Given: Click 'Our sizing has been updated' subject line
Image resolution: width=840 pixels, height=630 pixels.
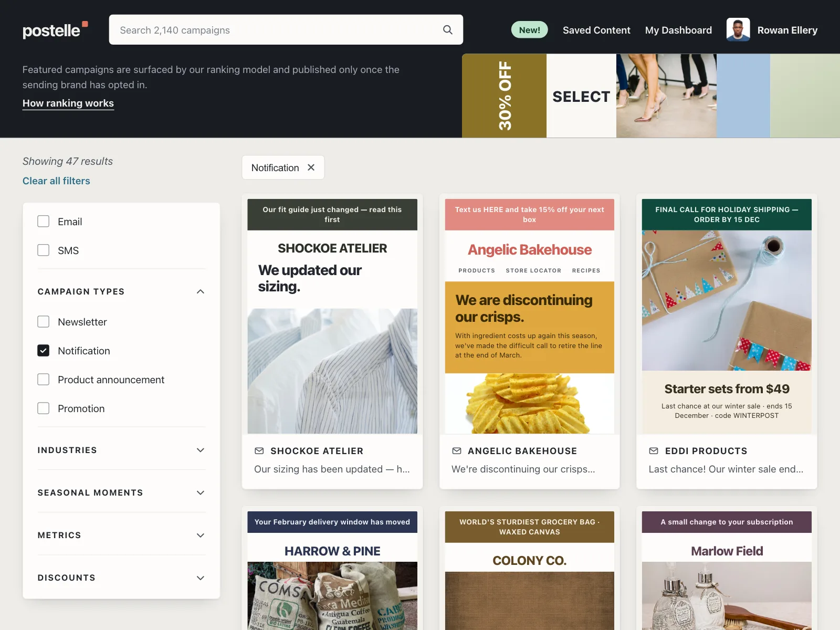Looking at the screenshot, I should tap(332, 469).
